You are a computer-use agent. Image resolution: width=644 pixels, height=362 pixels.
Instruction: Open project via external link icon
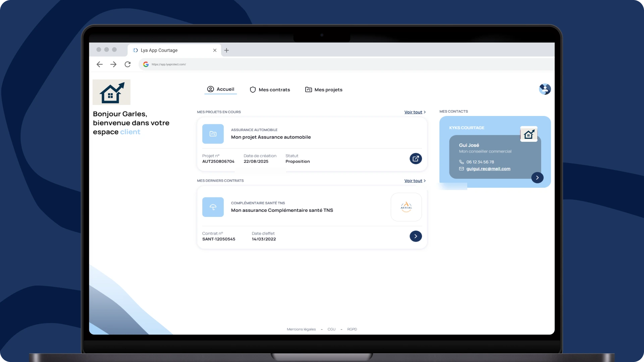[x=416, y=159]
